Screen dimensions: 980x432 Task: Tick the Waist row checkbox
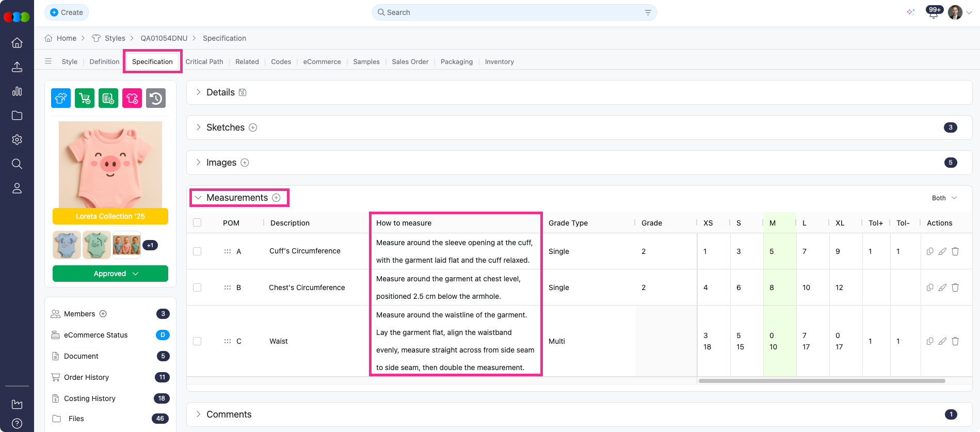pyautogui.click(x=197, y=341)
